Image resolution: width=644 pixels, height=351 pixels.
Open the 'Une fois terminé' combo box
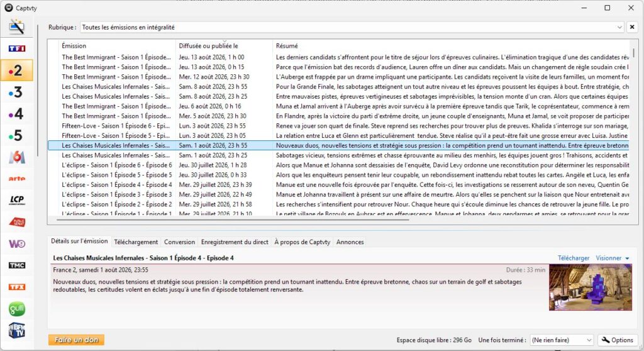point(561,340)
